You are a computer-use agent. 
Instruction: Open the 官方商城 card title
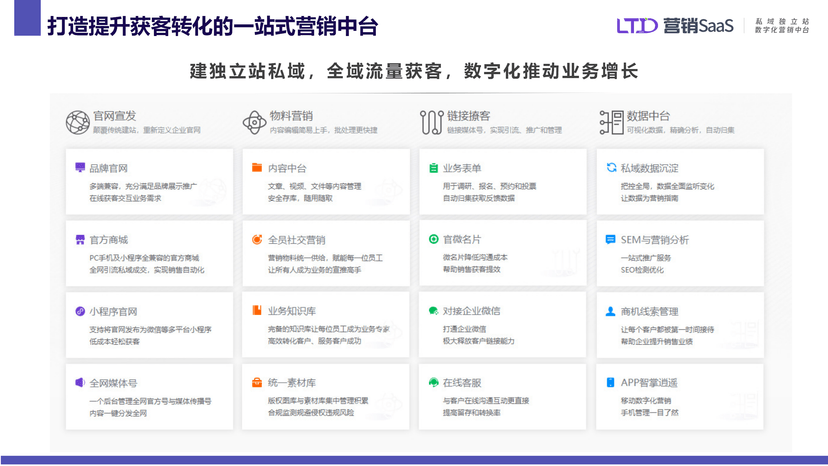point(108,240)
